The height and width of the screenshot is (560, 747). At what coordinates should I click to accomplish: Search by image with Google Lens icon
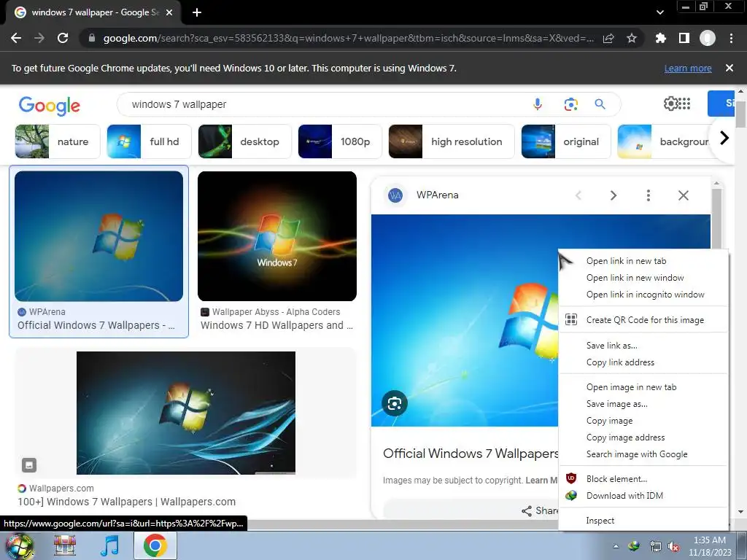[x=570, y=104]
